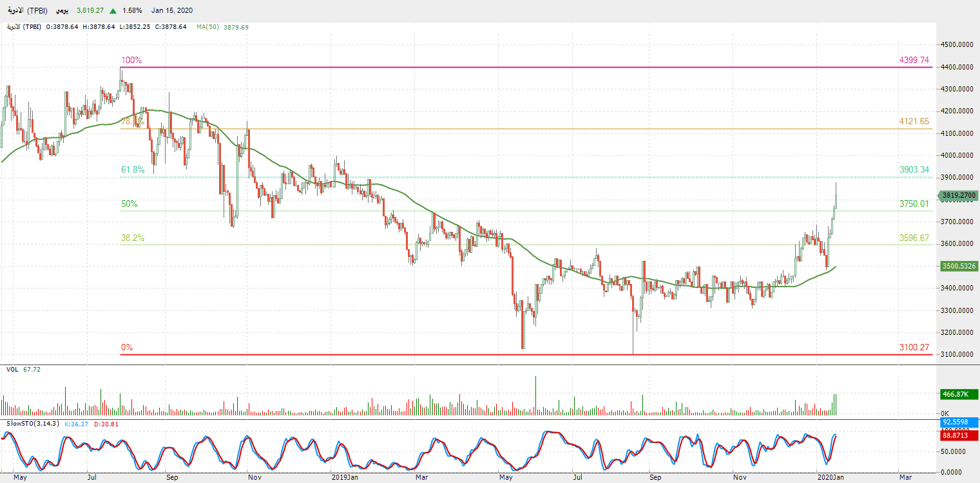980x483 pixels.
Task: Click the stochastic "D:30.81" reading
Action: (106, 424)
